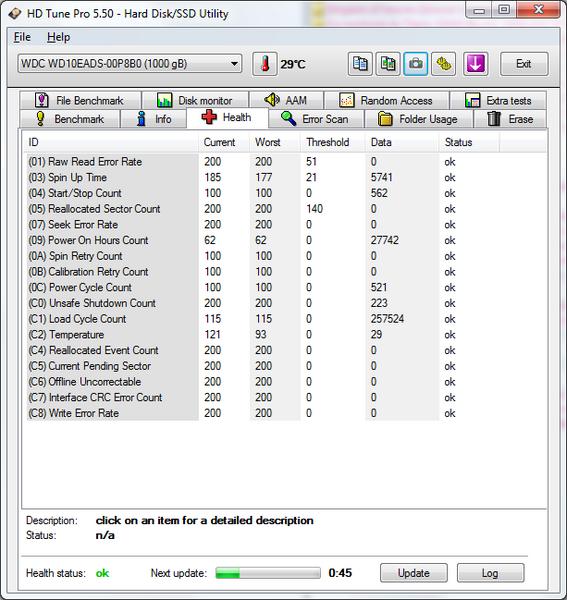This screenshot has height=600, width=567.
Task: Open the drive selection dropdown
Action: [130, 64]
